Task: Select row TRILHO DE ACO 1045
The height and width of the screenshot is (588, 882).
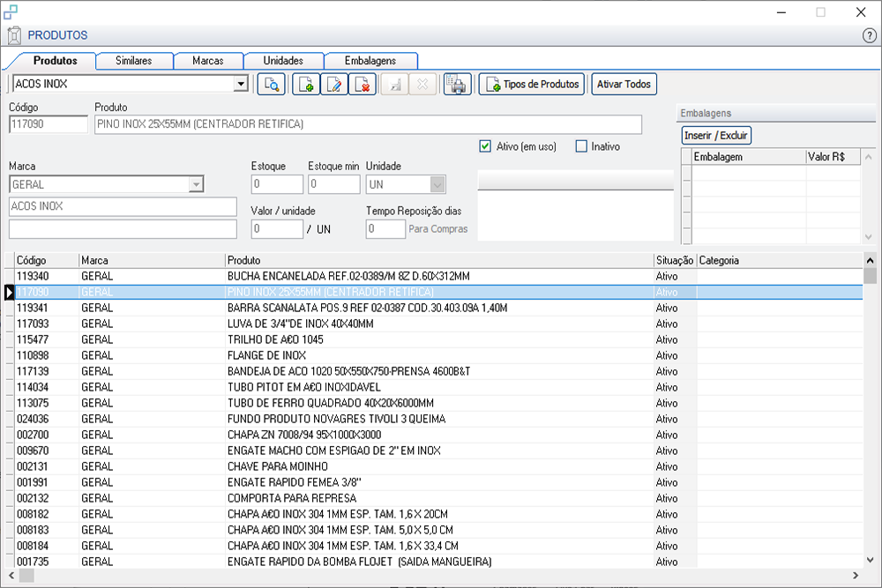Action: click(438, 339)
